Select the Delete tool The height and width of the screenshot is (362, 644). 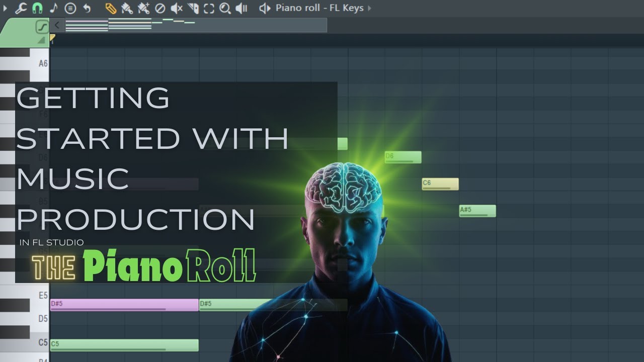[x=160, y=8]
